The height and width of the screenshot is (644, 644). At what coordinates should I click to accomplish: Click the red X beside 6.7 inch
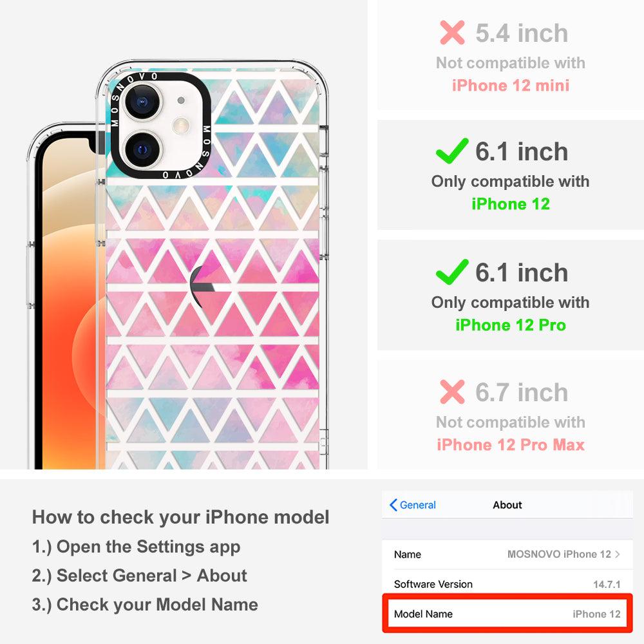pyautogui.click(x=452, y=392)
